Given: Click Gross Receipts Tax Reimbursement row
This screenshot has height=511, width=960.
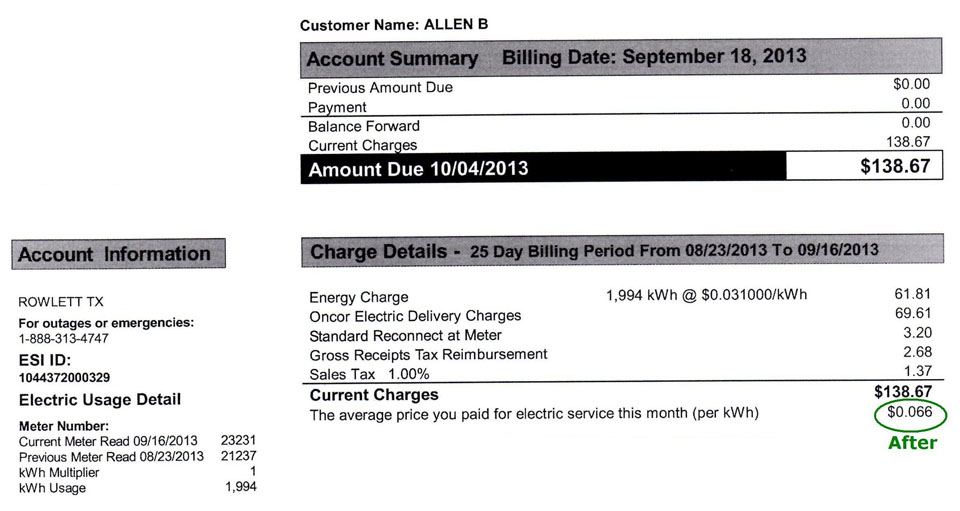Looking at the screenshot, I should tap(428, 354).
